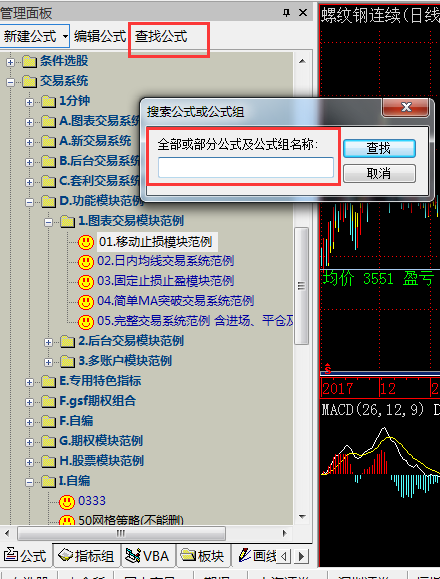Click folder icon of E.专用特色指标
Image resolution: width=440 pixels, height=579 pixels.
pos(48,381)
